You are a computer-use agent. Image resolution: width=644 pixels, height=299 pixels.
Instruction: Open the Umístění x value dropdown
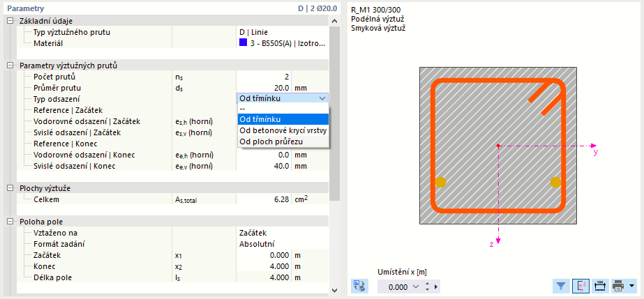pyautogui.click(x=417, y=286)
